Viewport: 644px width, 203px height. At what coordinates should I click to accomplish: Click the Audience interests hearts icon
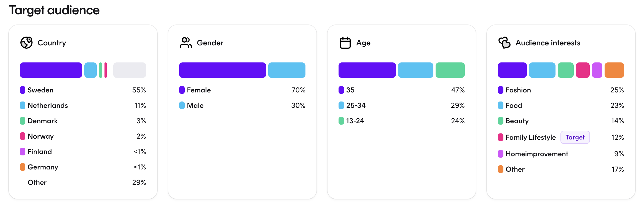[x=504, y=43]
